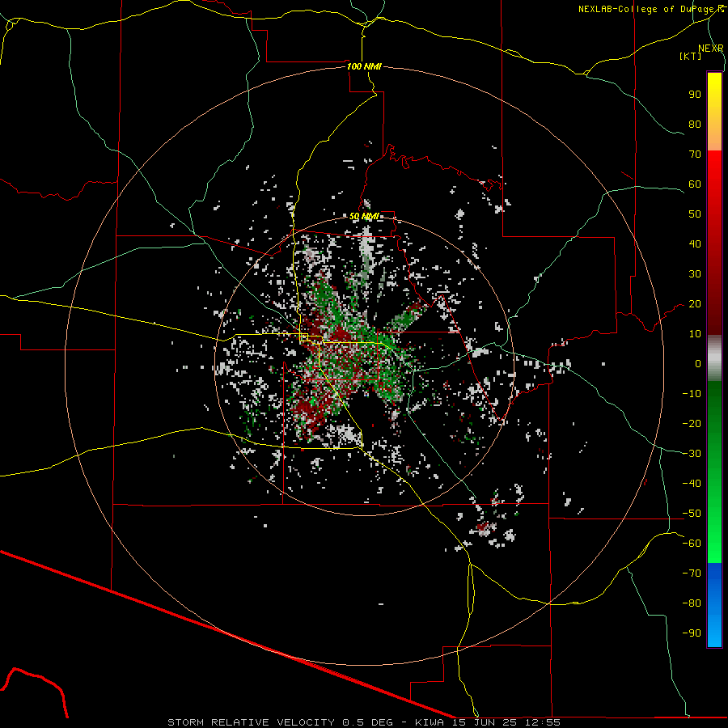Click the positive 10 scale label
Viewport: 728px width, 728px height.
695,334
